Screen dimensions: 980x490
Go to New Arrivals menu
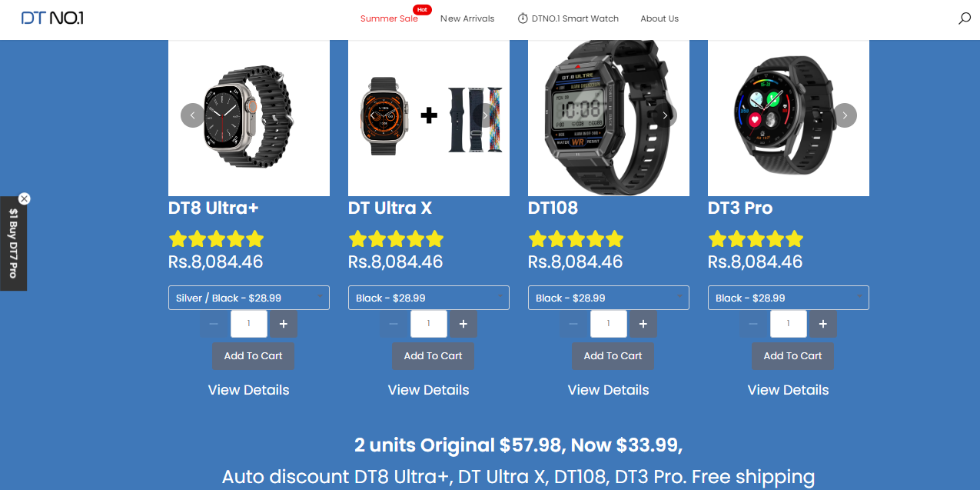click(467, 18)
